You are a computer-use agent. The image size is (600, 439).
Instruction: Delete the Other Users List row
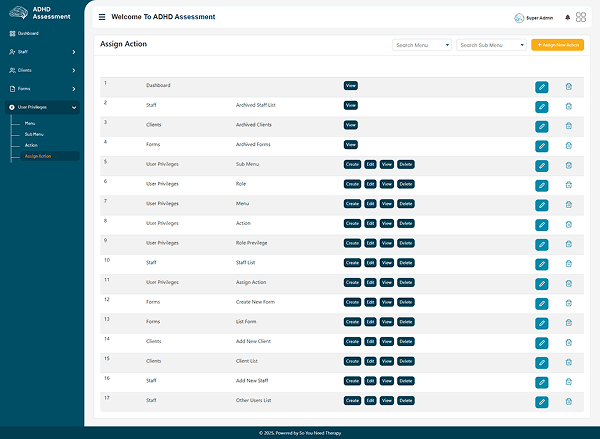(569, 401)
